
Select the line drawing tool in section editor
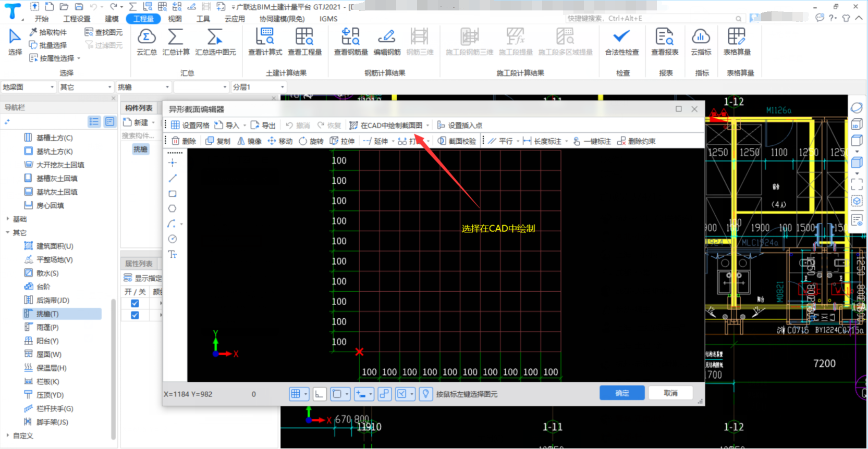(173, 178)
